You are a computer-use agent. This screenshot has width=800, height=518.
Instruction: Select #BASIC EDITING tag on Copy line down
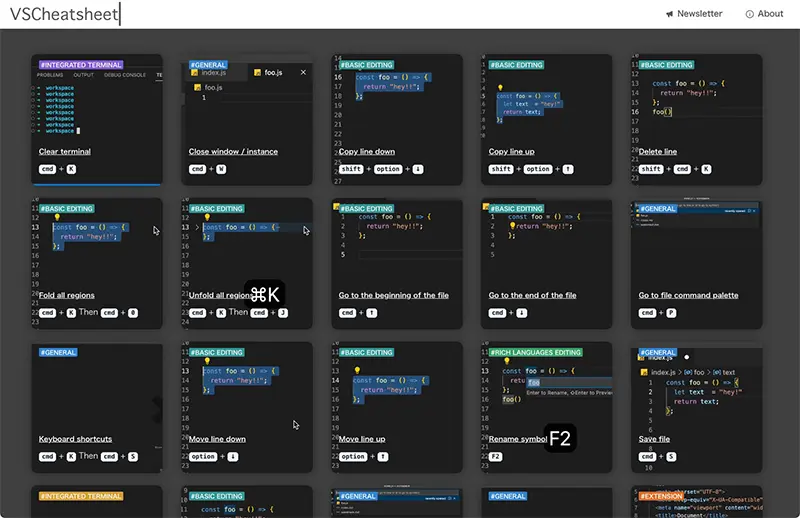tap(366, 65)
